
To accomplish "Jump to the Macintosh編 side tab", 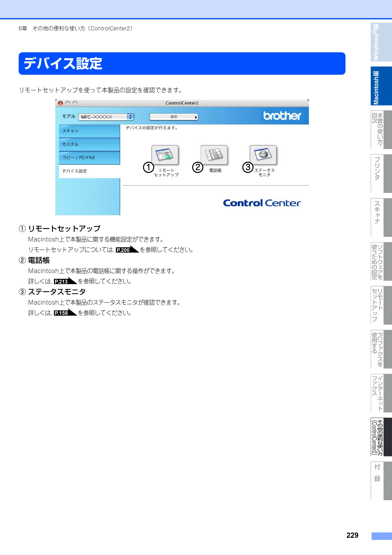I will point(381,86).
